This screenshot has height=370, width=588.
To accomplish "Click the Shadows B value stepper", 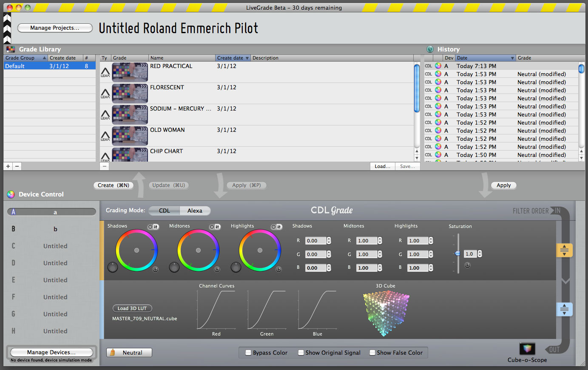I will [x=329, y=268].
